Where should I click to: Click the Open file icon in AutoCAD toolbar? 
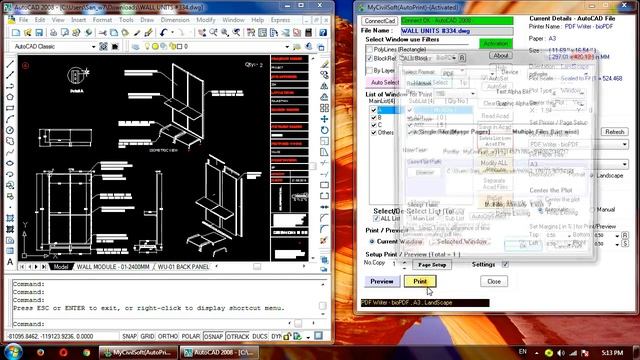[27, 33]
